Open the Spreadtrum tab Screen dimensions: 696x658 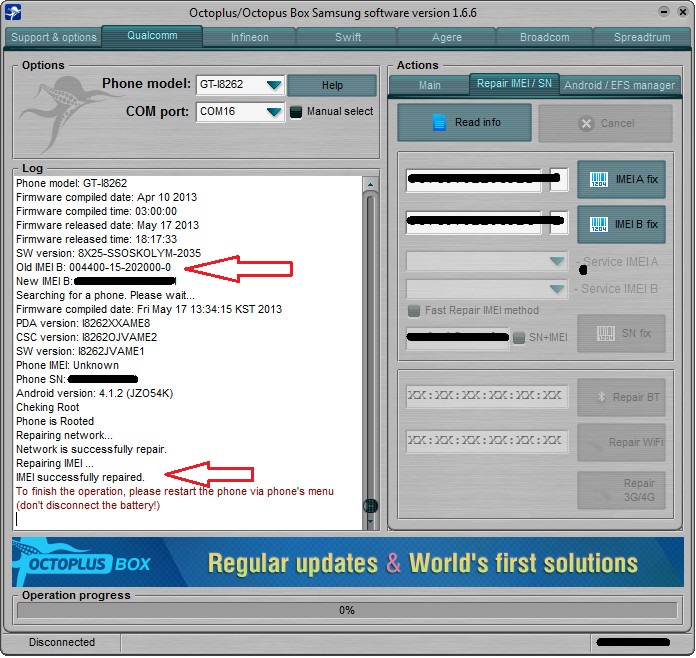pos(642,37)
